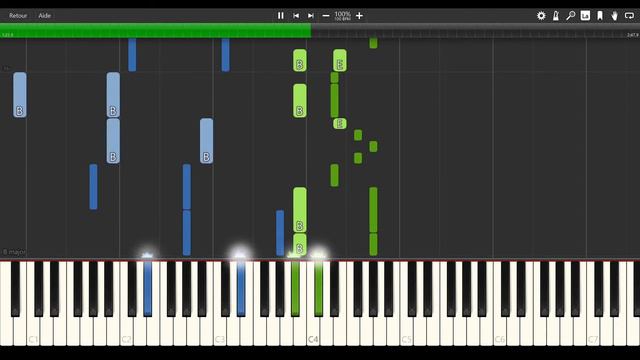Click the B major key signature label
The image size is (640, 360).
14,252
